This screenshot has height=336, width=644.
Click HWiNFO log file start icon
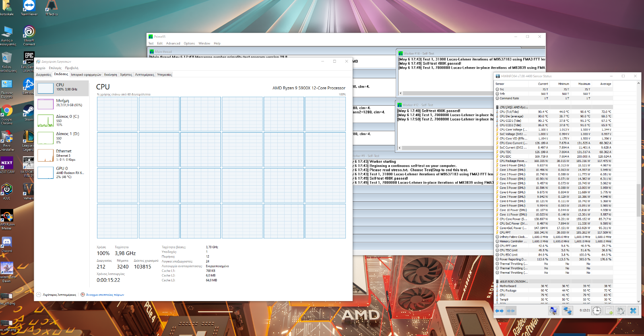(x=609, y=311)
